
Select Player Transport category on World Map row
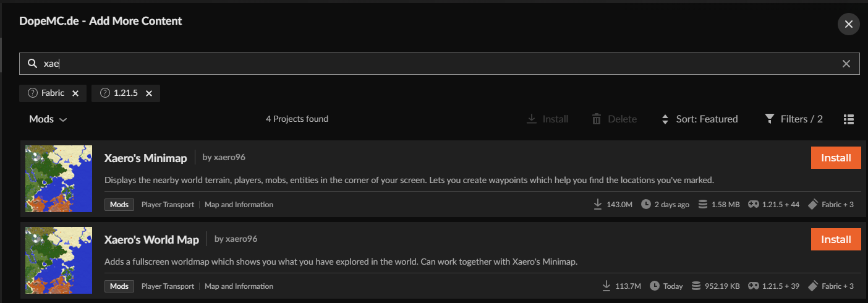pyautogui.click(x=168, y=286)
